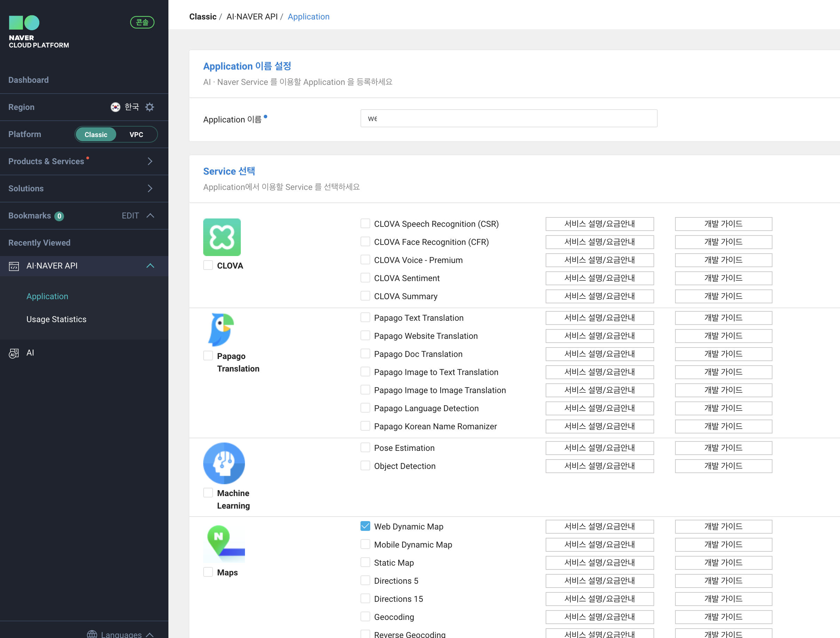This screenshot has height=638, width=840.
Task: Click the Machine Learning head icon
Action: (224, 463)
